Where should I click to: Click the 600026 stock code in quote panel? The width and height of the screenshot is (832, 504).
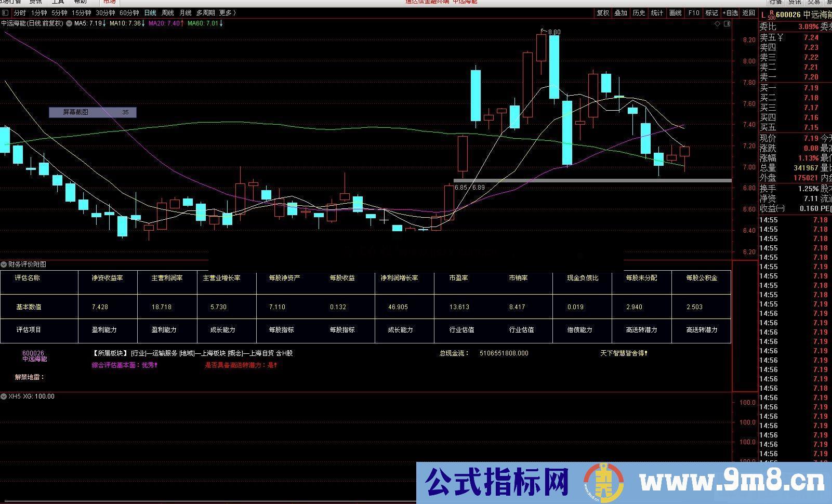(x=789, y=15)
